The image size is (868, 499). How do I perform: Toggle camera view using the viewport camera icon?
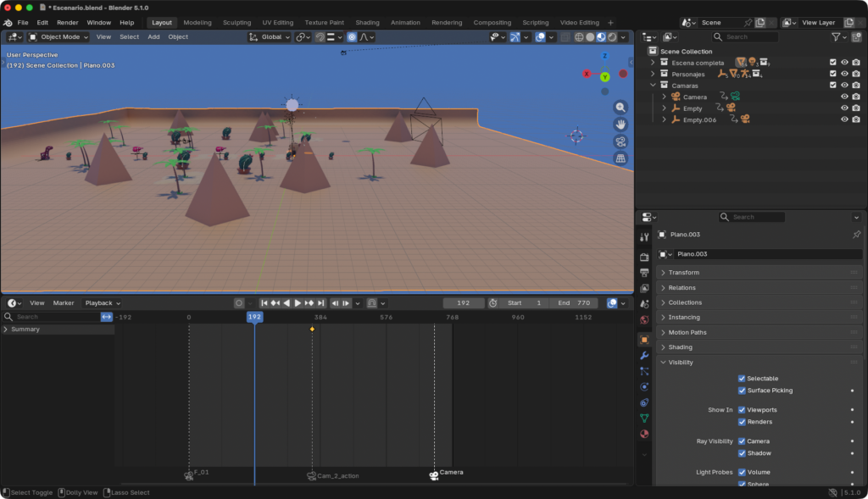coord(620,141)
